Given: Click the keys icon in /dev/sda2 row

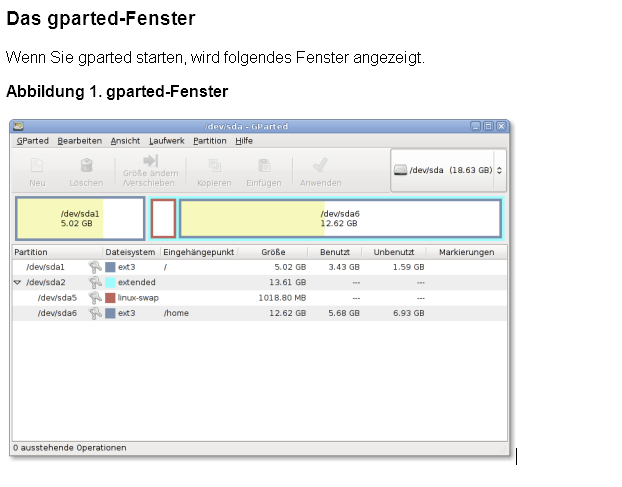Looking at the screenshot, I should tap(95, 282).
